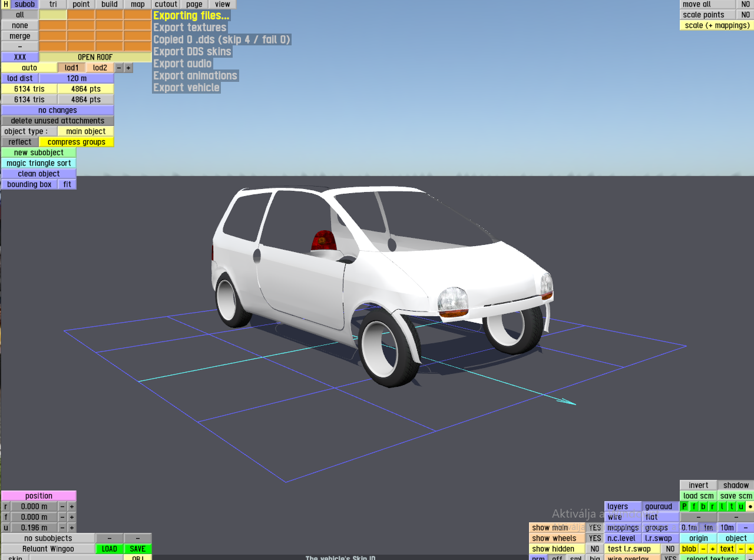Open the build tab
Image resolution: width=754 pixels, height=560 pixels.
[x=110, y=4]
